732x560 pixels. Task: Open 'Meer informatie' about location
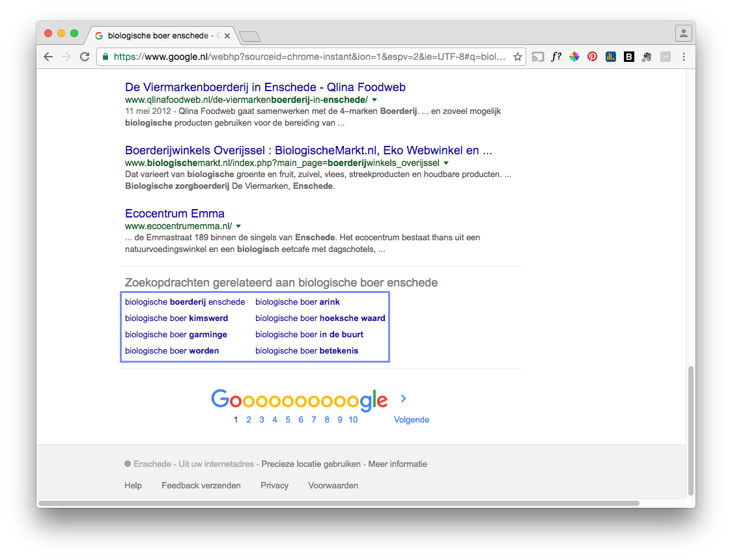(398, 464)
